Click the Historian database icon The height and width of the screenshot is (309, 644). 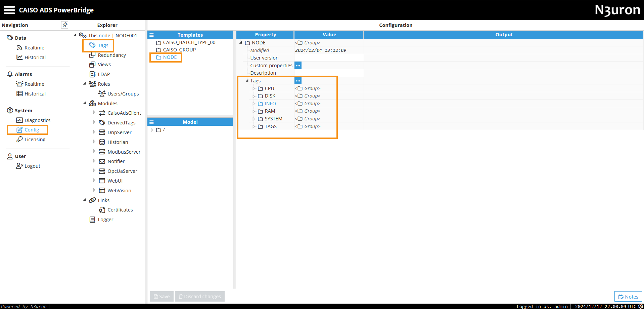(102, 142)
